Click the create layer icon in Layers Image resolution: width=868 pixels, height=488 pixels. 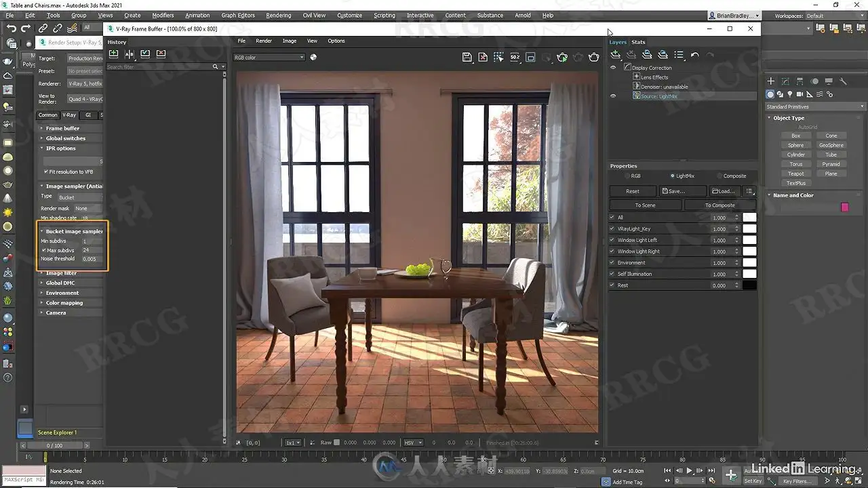coord(616,55)
